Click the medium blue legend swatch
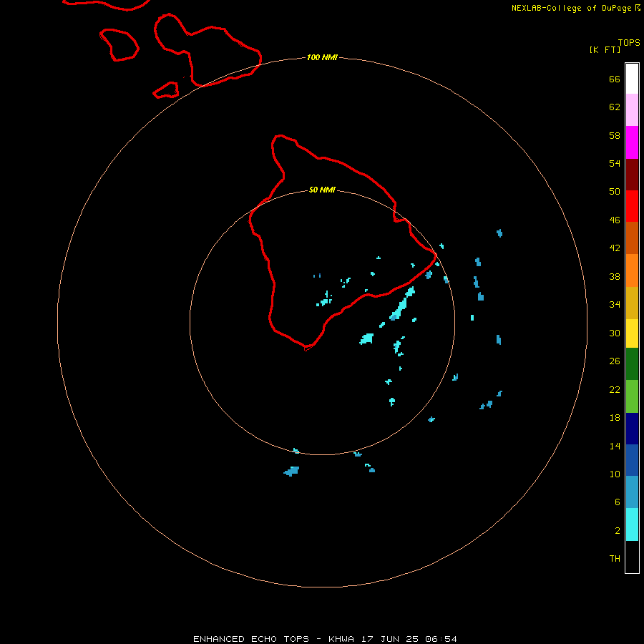 [632, 460]
